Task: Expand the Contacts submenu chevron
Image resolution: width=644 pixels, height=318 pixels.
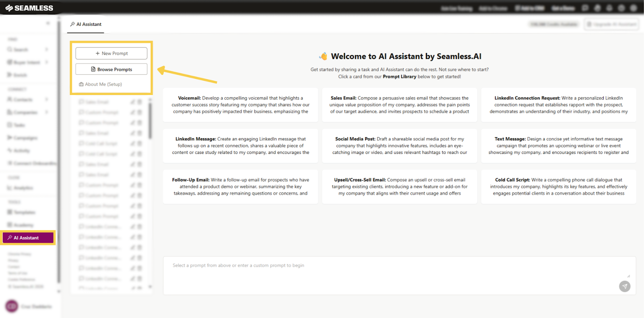Action: coord(47,99)
